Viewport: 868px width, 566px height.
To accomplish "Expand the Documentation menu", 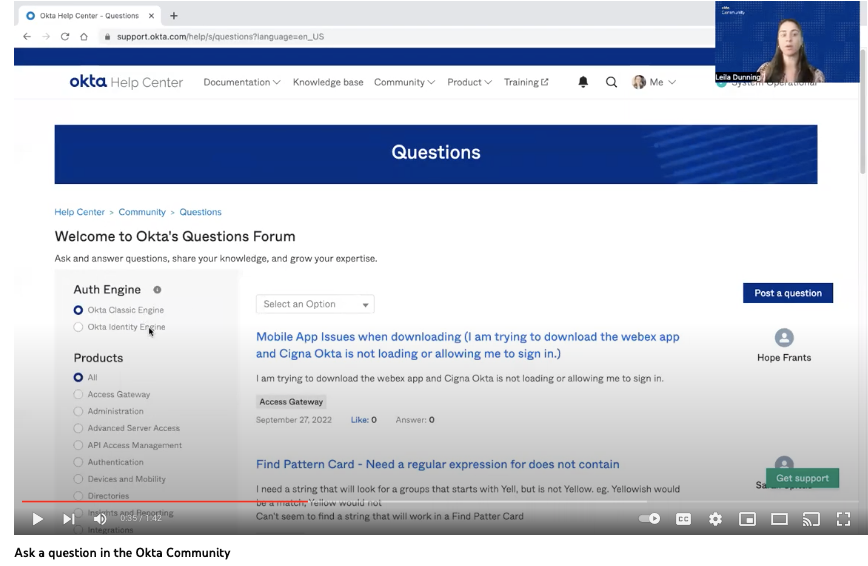I will point(242,82).
